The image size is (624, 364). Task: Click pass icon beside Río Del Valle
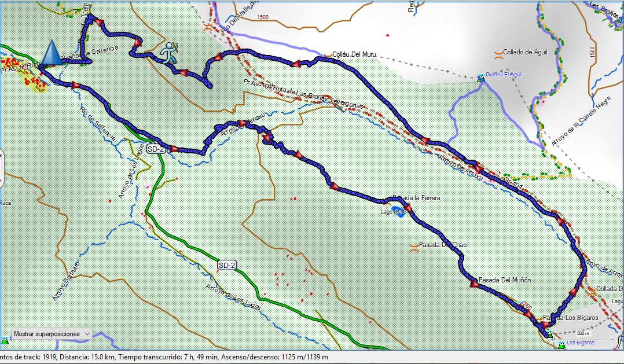(208, 27)
